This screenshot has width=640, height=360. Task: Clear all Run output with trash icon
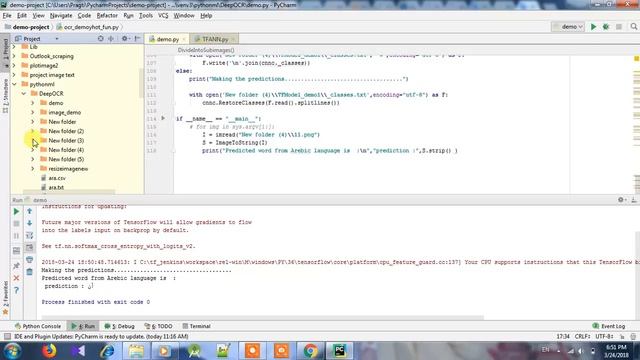[x=29, y=272]
